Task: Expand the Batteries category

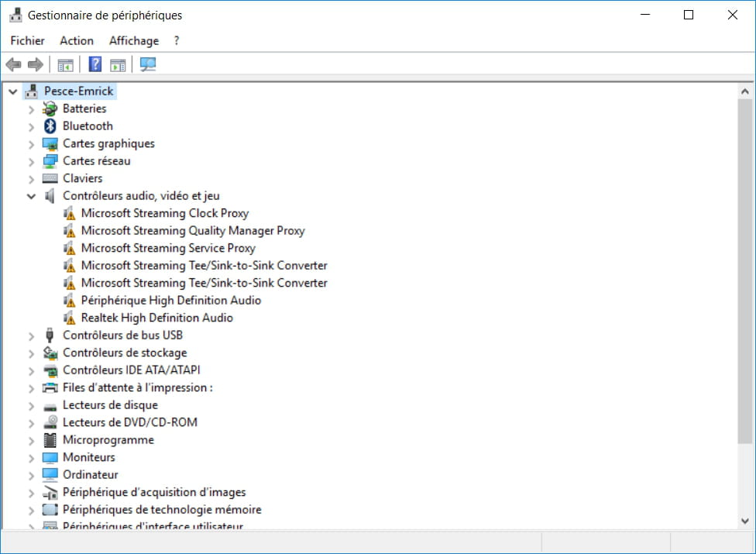Action: pos(31,109)
